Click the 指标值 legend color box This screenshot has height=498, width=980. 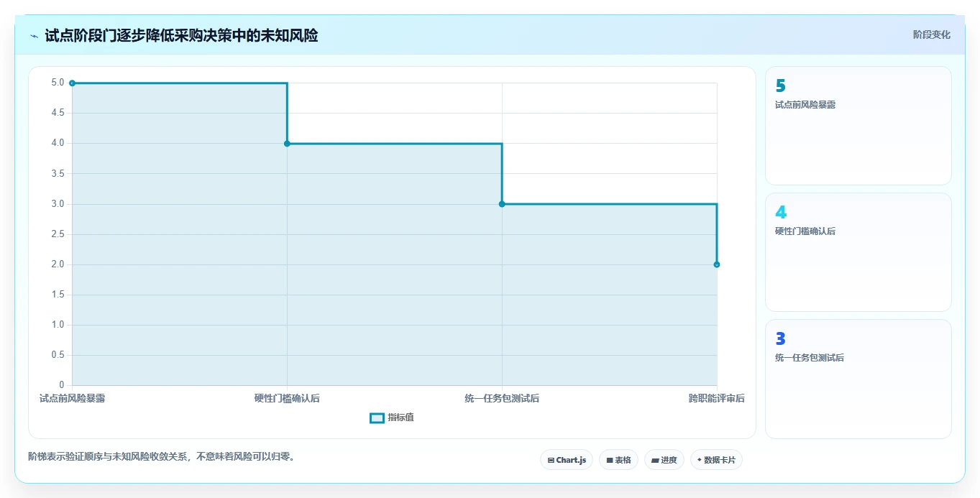377,418
